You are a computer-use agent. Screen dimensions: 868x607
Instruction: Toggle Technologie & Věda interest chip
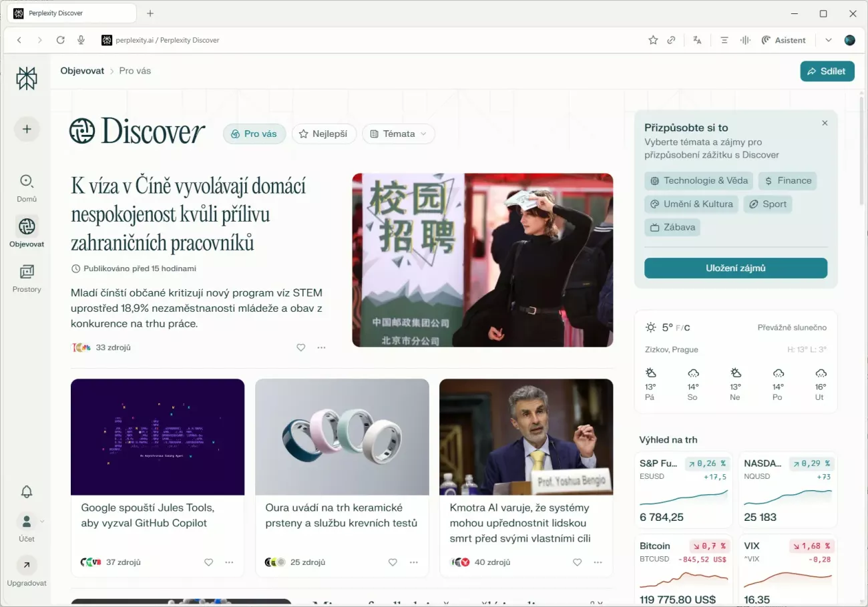tap(699, 180)
